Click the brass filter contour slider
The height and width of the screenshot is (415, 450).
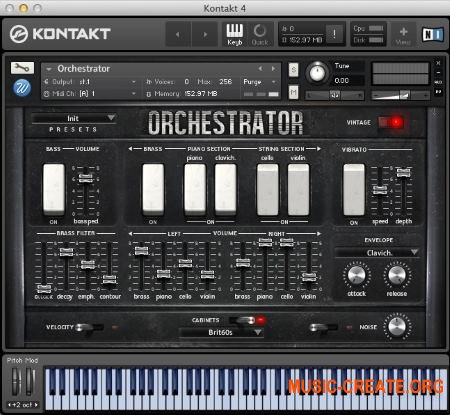coord(109,279)
